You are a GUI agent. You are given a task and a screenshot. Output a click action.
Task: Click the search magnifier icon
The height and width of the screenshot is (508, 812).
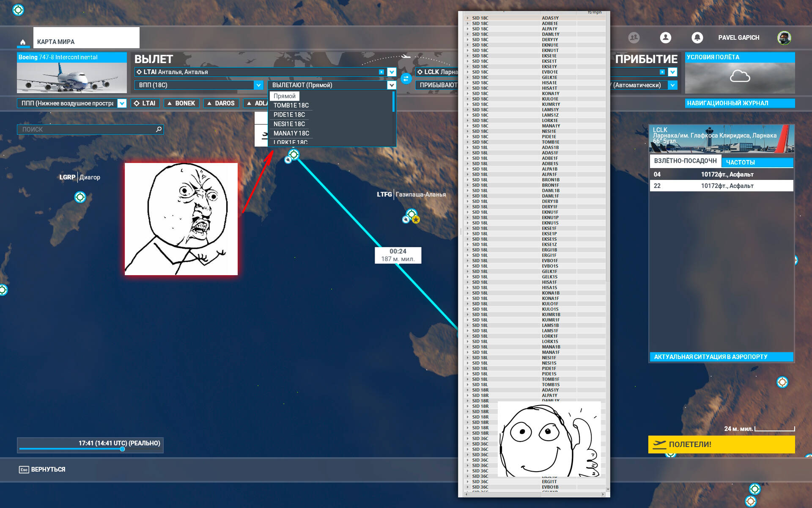159,129
